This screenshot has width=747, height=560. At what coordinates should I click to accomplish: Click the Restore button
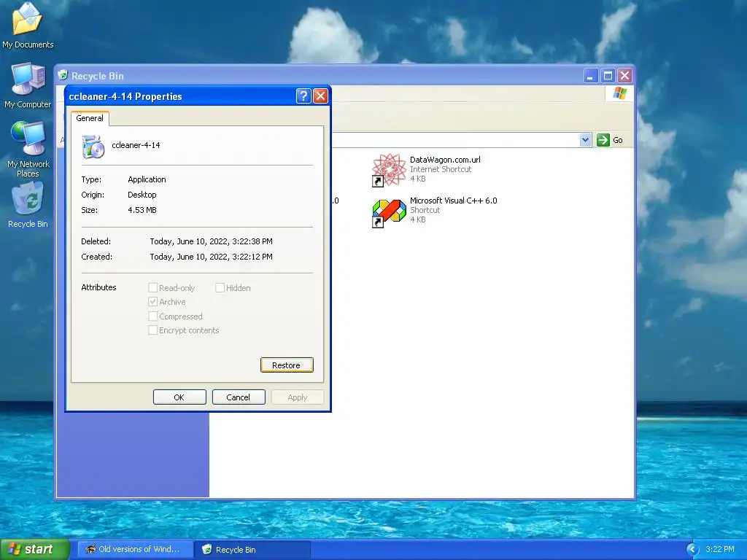(x=287, y=365)
